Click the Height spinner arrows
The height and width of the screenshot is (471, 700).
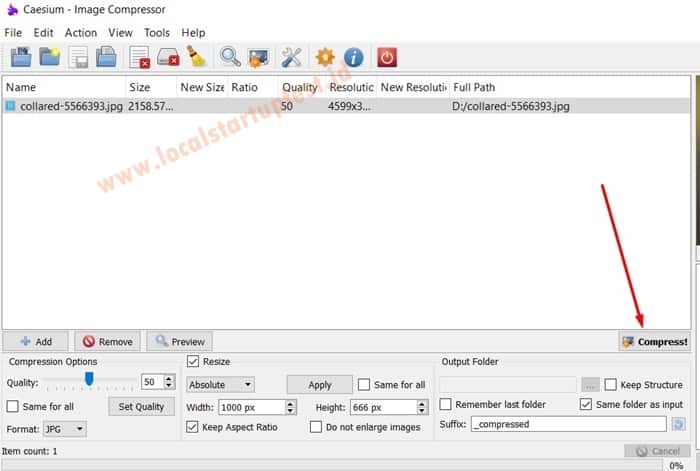click(422, 407)
